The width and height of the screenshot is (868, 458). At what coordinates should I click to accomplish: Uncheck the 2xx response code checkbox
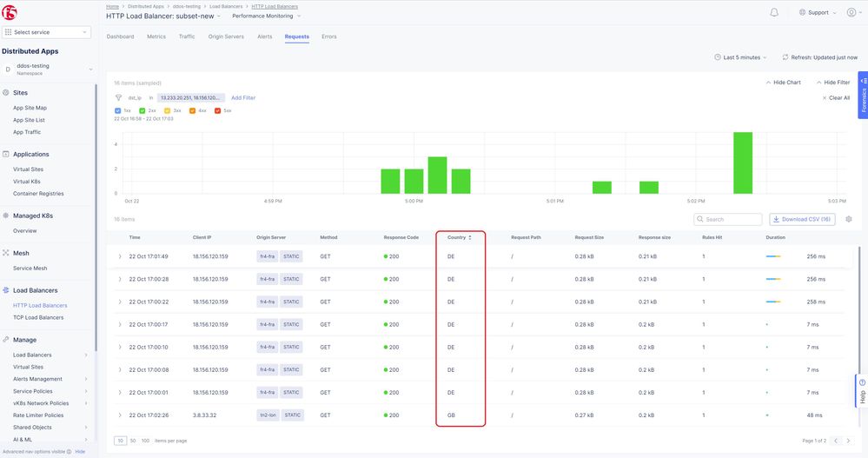tap(142, 111)
